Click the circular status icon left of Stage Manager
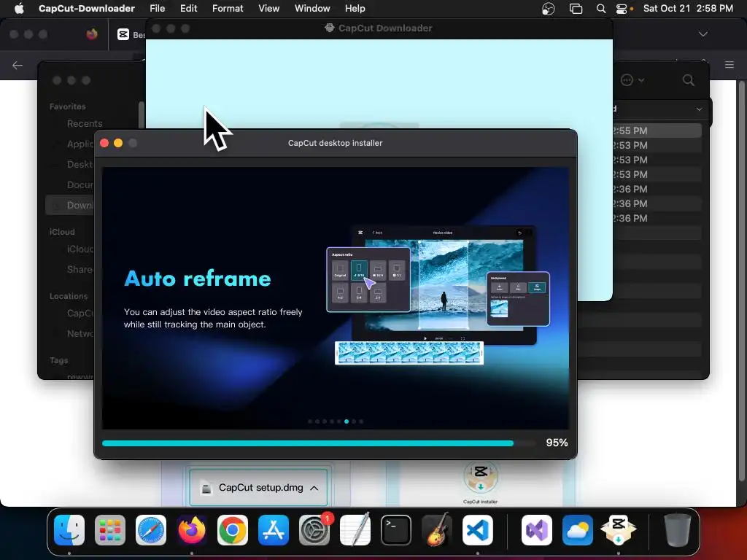747x560 pixels. click(x=549, y=9)
